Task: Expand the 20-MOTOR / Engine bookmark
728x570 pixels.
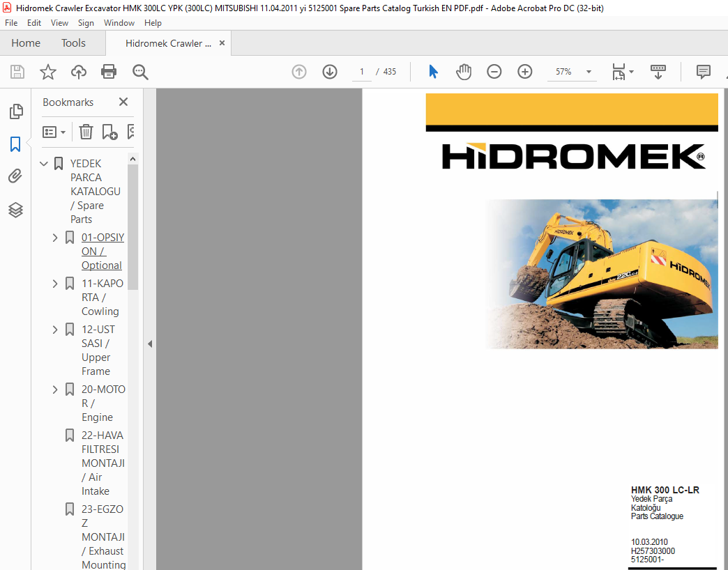Action: click(55, 390)
